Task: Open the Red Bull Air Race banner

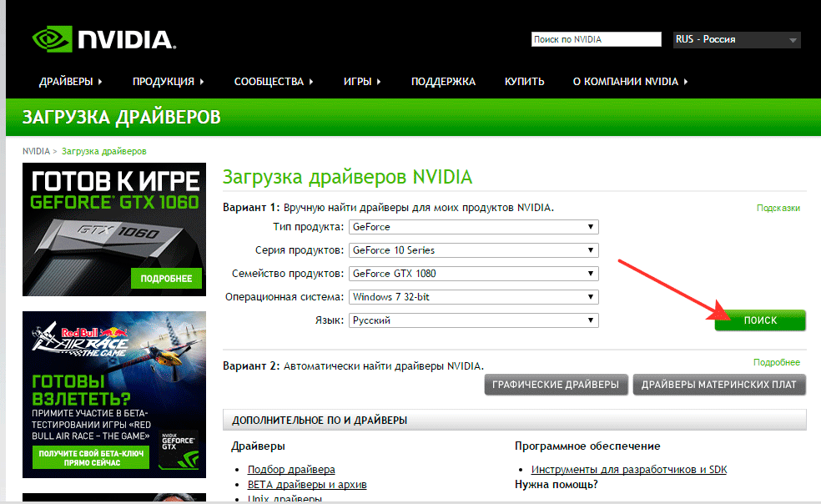Action: point(114,395)
